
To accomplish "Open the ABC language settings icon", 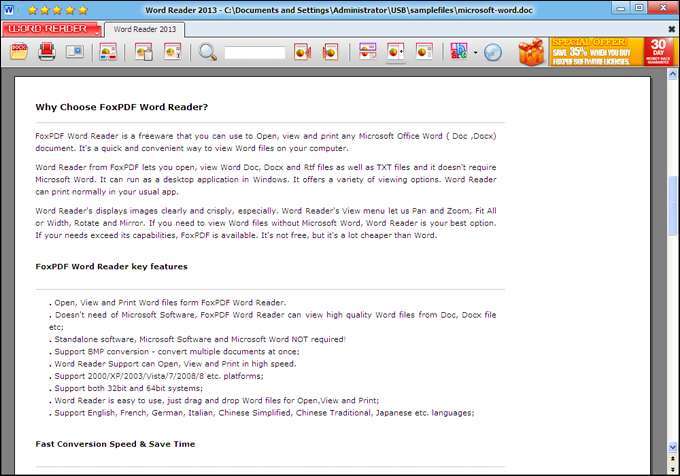I will click(x=459, y=51).
